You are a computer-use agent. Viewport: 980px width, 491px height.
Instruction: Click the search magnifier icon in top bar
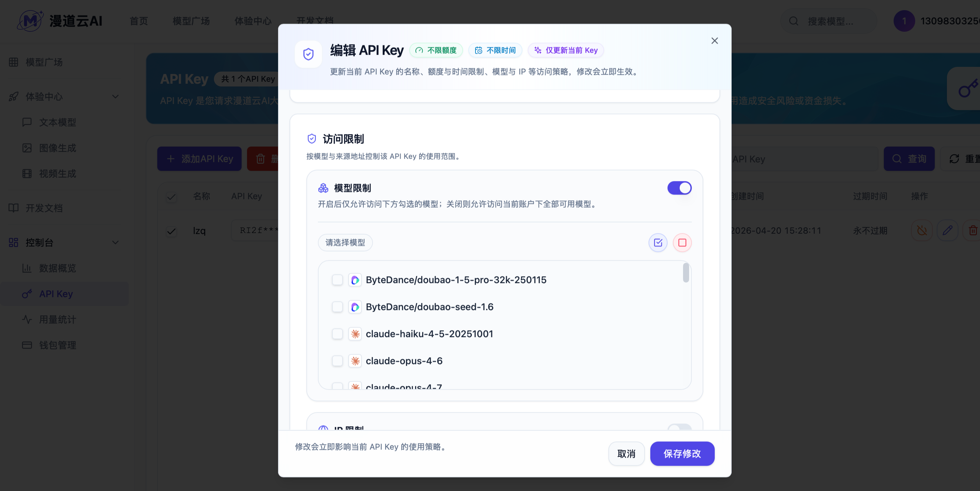tap(794, 21)
